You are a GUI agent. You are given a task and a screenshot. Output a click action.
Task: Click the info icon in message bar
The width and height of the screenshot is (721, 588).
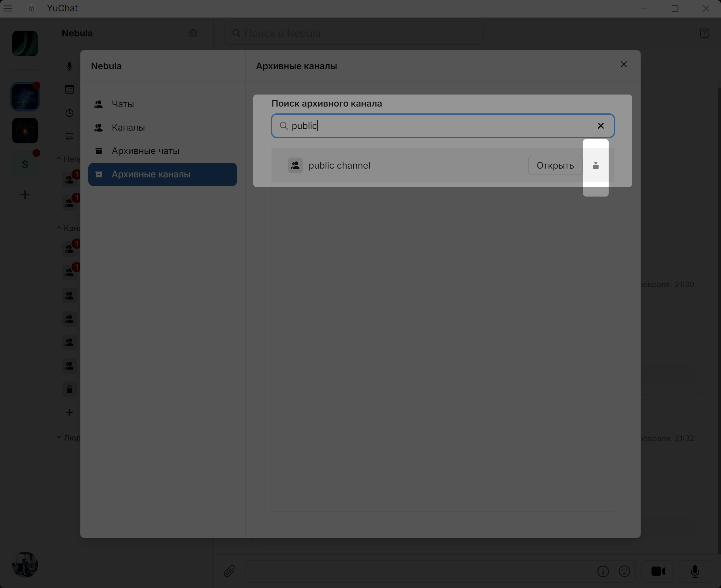[603, 571]
